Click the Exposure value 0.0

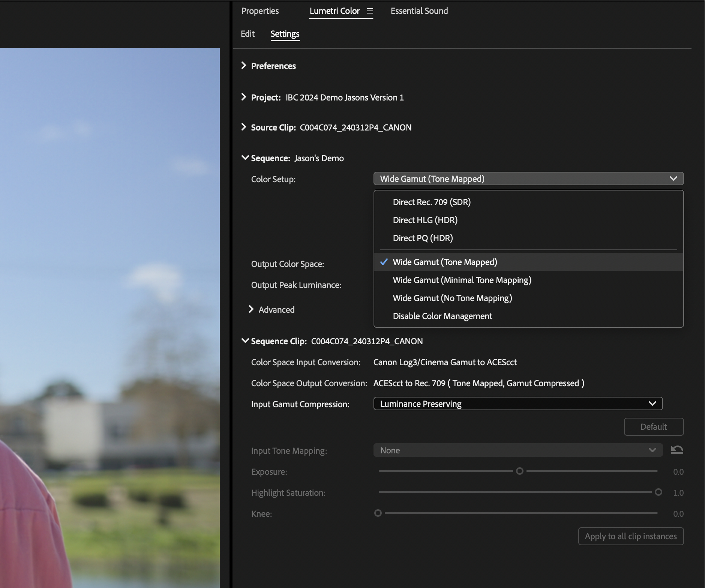tap(678, 472)
